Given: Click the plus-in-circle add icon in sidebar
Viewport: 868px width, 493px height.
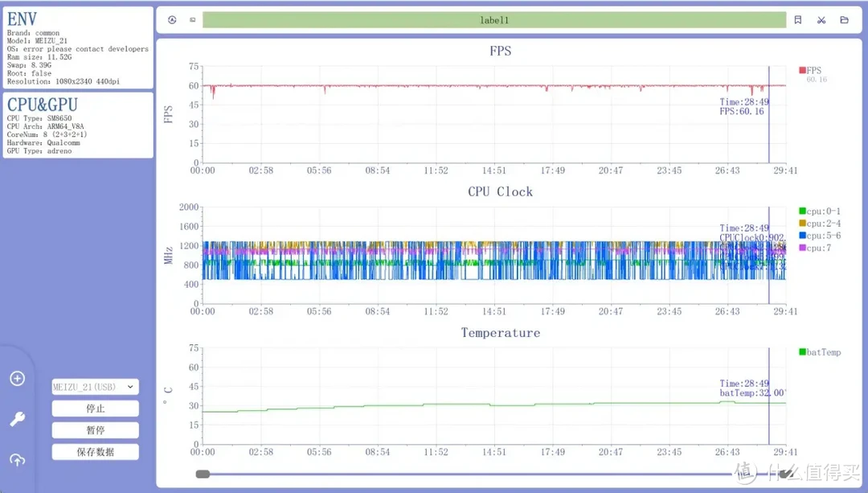Looking at the screenshot, I should (17, 379).
